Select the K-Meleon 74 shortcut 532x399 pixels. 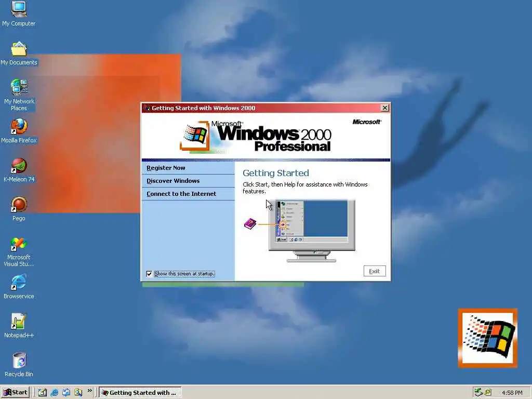coord(19,170)
